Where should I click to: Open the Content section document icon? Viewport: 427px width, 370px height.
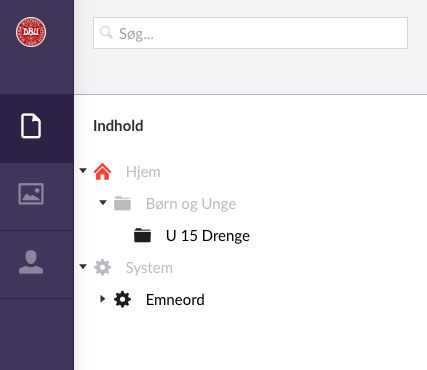[x=31, y=126]
